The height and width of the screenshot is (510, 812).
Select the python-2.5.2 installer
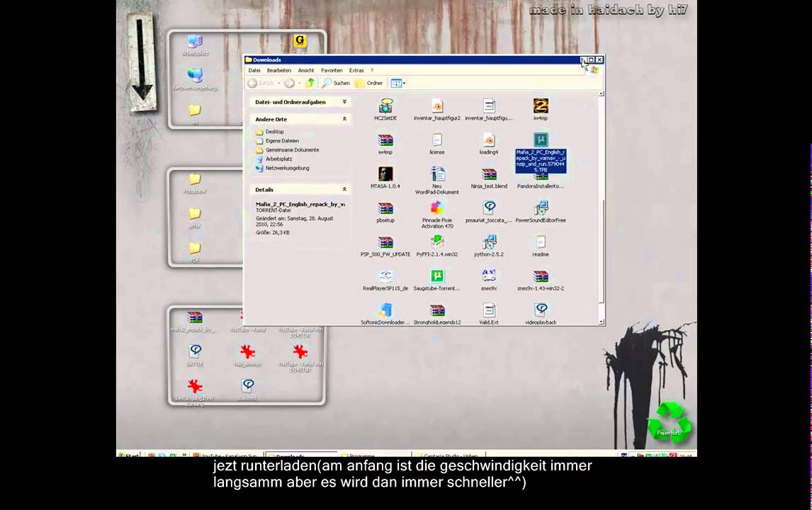click(489, 246)
